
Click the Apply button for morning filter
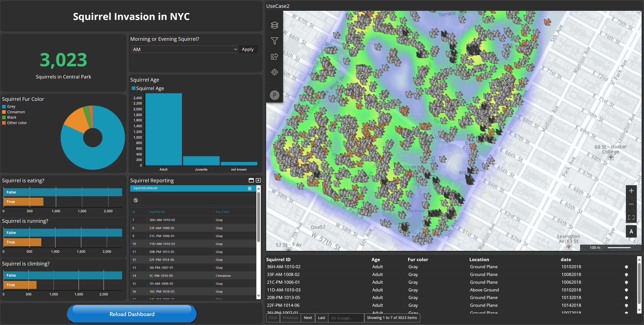247,49
